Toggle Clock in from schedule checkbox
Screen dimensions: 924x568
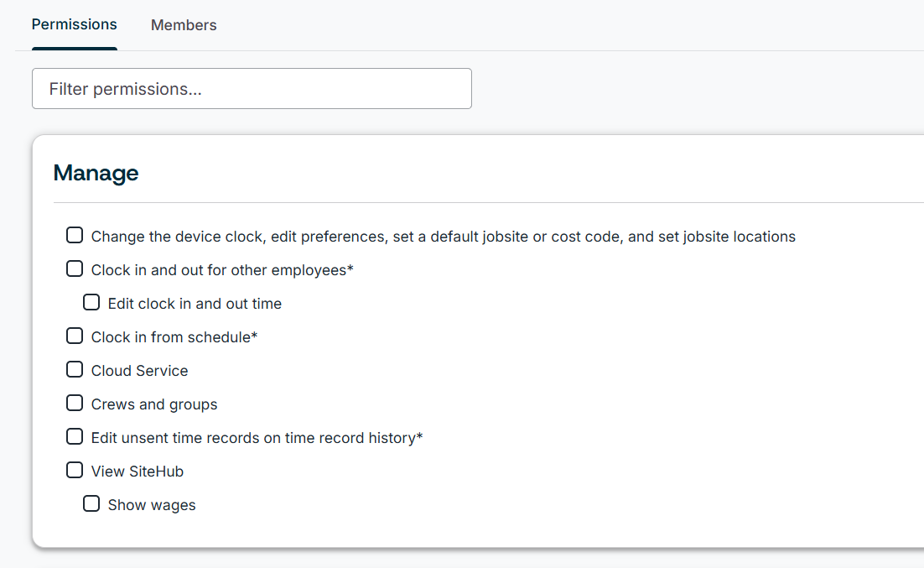coord(75,336)
